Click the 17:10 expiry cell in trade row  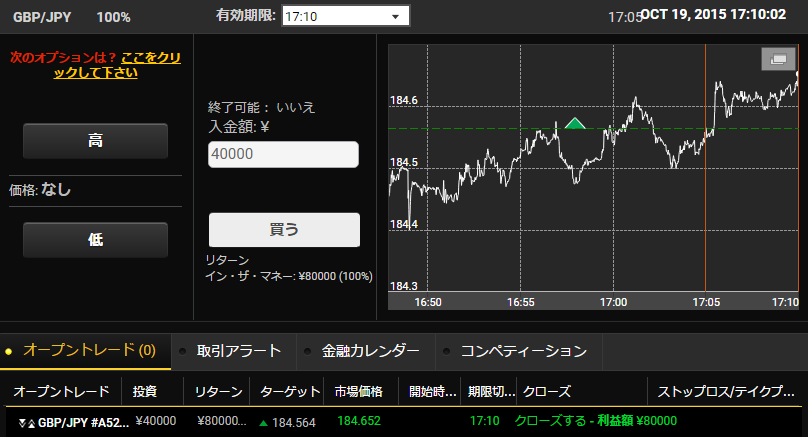[x=484, y=421]
